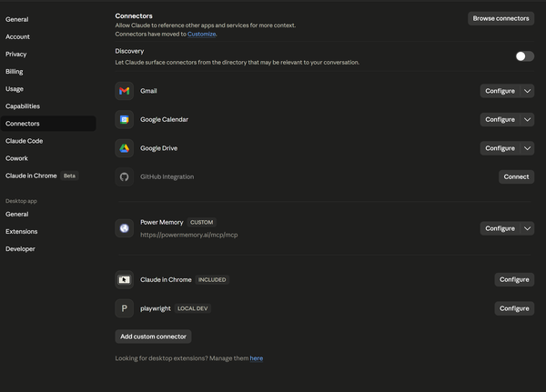Click the playwright connector name

point(156,308)
